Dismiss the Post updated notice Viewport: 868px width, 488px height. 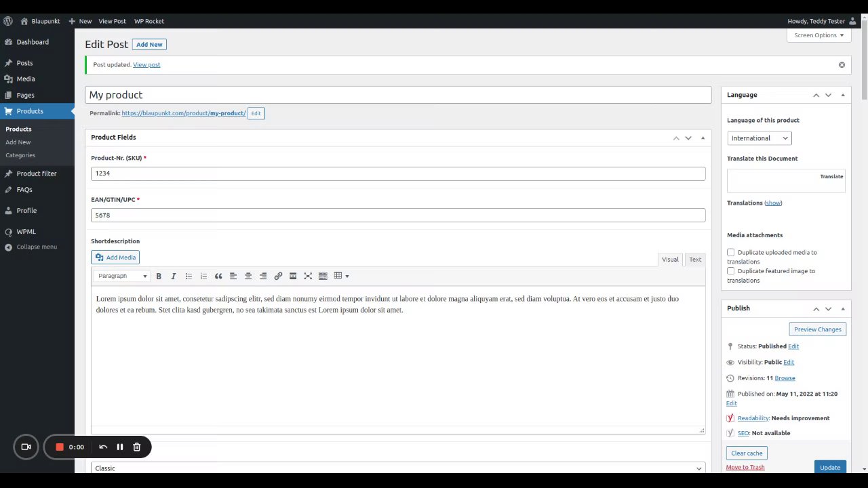[842, 65]
